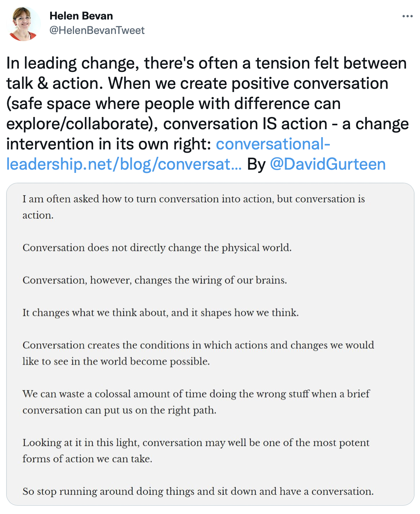Image resolution: width=420 pixels, height=514 pixels.
Task: Click the "So stop running around" final sentence
Action: pos(198,491)
